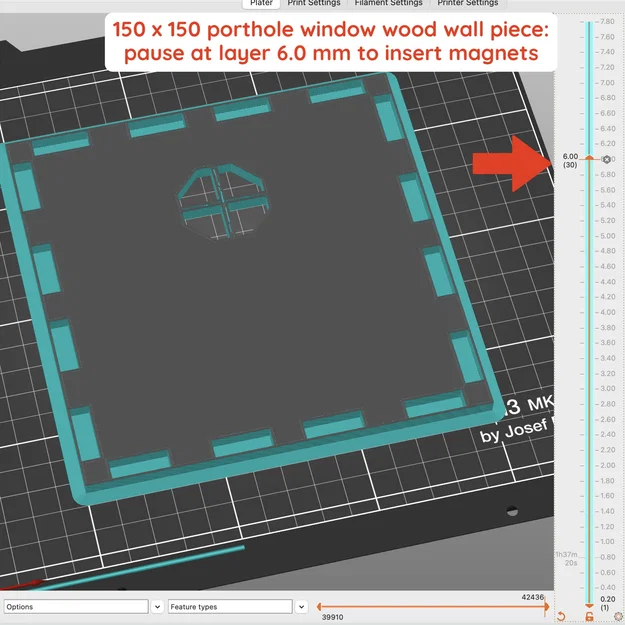The image size is (625, 625).
Task: Click the Feature types combo box field
Action: pos(230,607)
